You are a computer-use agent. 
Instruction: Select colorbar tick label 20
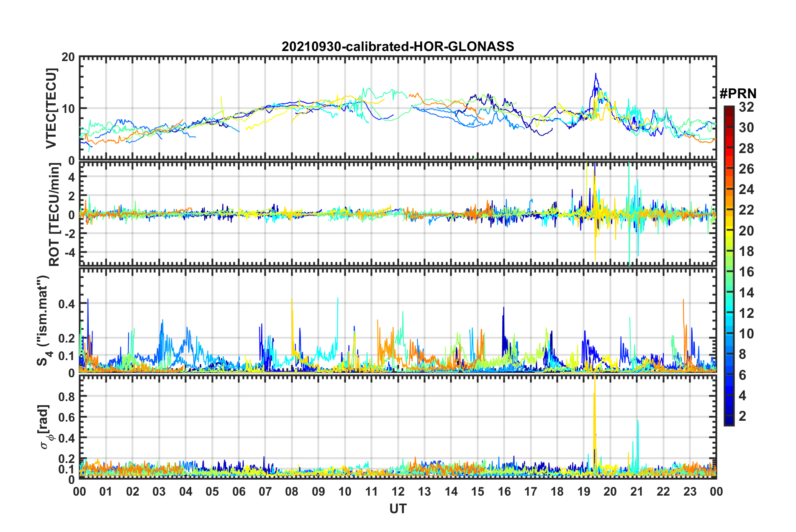746,231
